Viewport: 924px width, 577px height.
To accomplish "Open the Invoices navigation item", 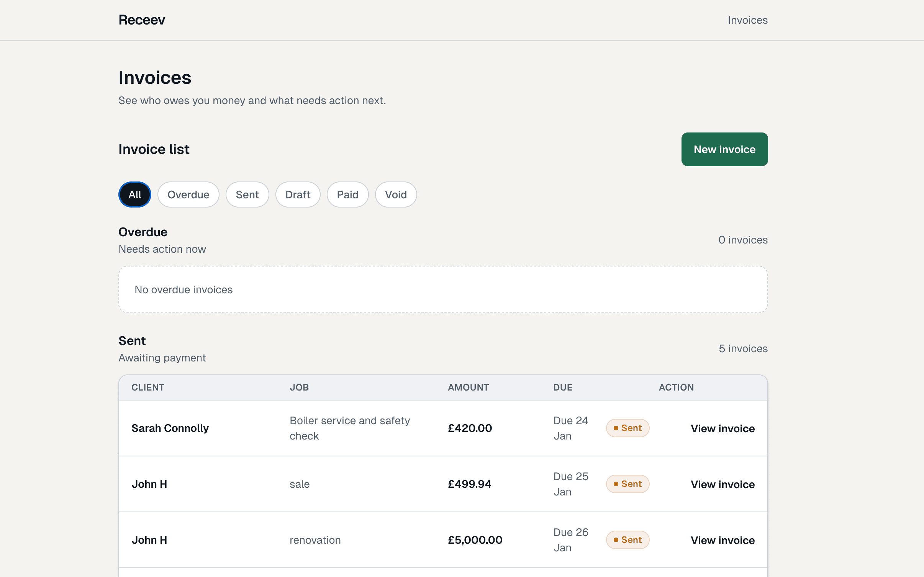I will pos(747,20).
